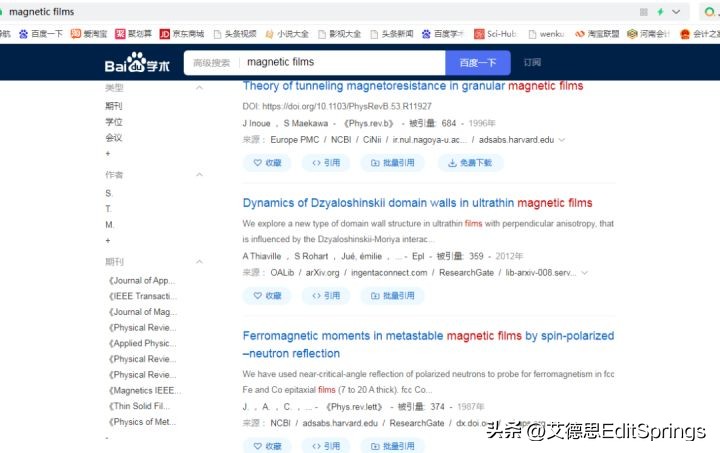Click 收藏 for tunneling magnetoresistance paper

(267, 162)
